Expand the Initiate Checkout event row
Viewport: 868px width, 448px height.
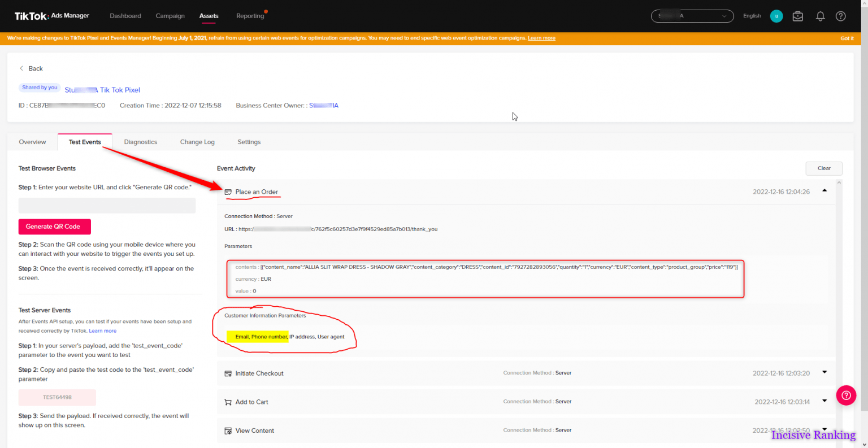tap(824, 372)
